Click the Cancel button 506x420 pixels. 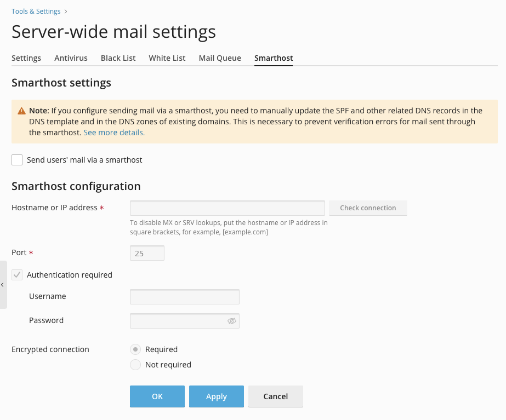point(276,396)
